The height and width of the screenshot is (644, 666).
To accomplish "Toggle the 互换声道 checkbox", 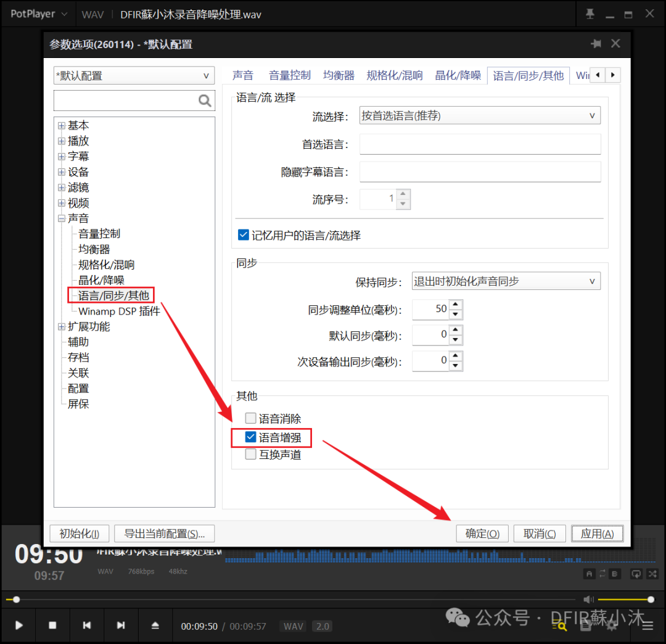I will click(x=251, y=455).
